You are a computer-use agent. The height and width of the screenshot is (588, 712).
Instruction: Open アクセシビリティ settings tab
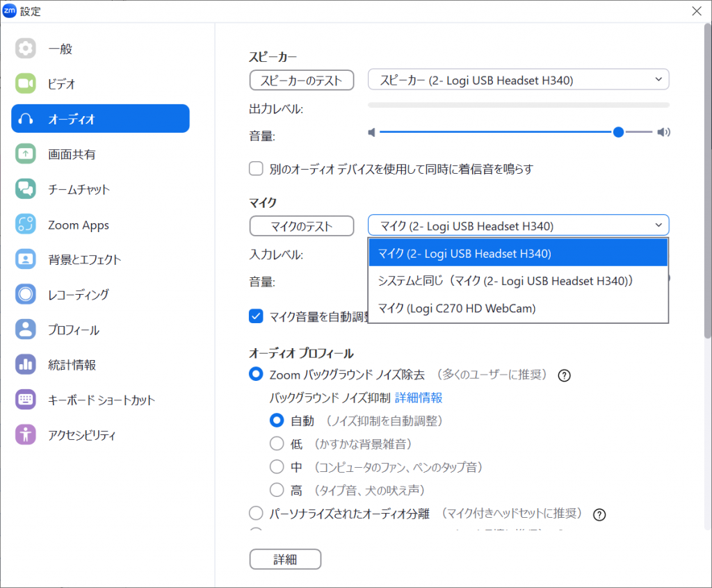point(100,435)
